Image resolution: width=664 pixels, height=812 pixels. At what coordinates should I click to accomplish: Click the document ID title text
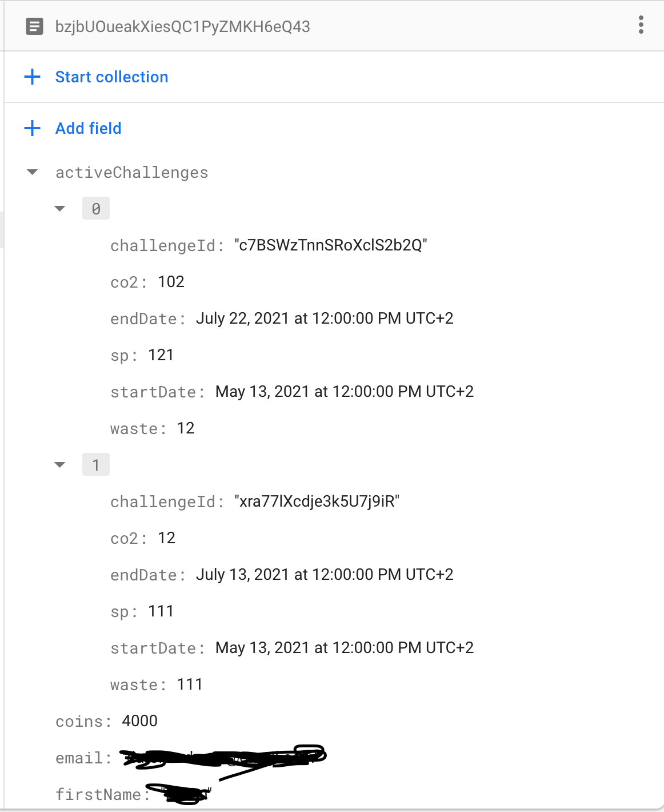(182, 27)
